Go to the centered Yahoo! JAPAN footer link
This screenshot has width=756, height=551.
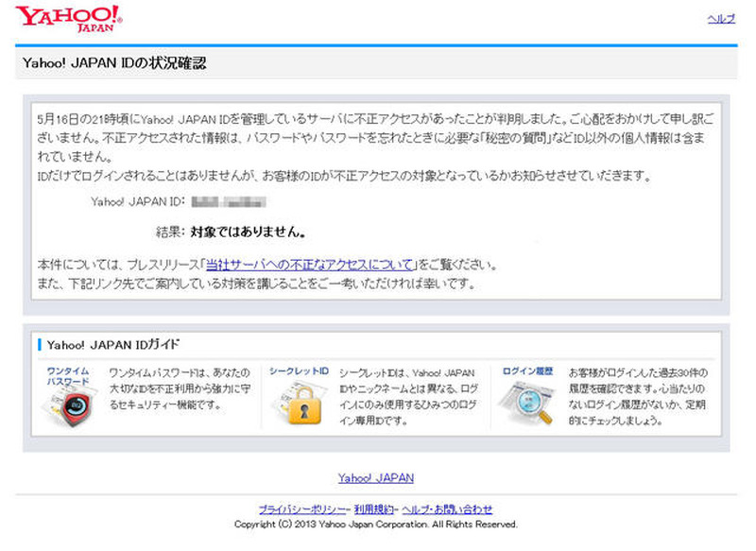pos(376,478)
